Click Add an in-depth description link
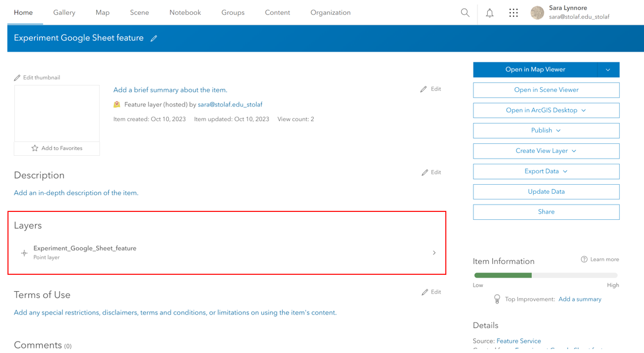The width and height of the screenshot is (644, 353). click(x=76, y=193)
